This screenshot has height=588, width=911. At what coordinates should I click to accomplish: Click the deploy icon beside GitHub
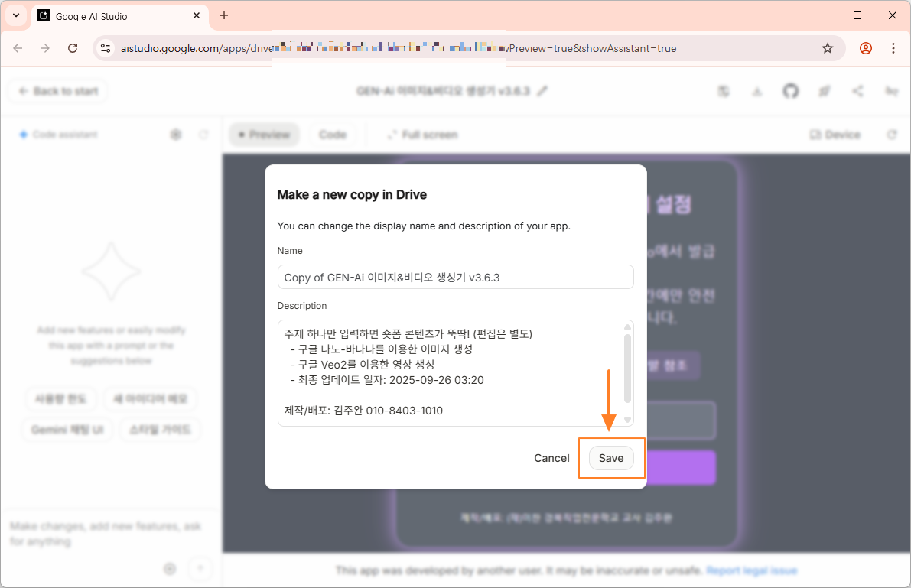(x=824, y=91)
